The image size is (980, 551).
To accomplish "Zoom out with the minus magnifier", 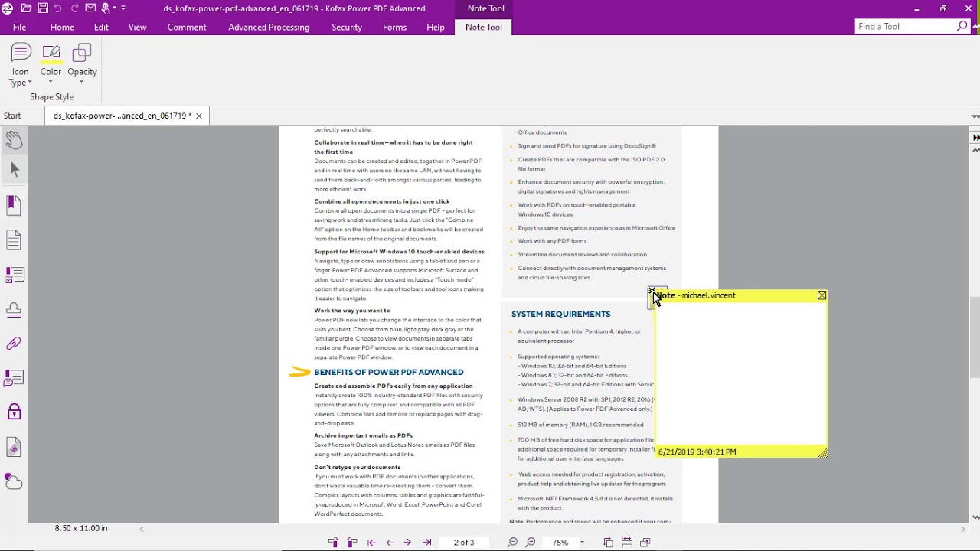I will point(512,543).
